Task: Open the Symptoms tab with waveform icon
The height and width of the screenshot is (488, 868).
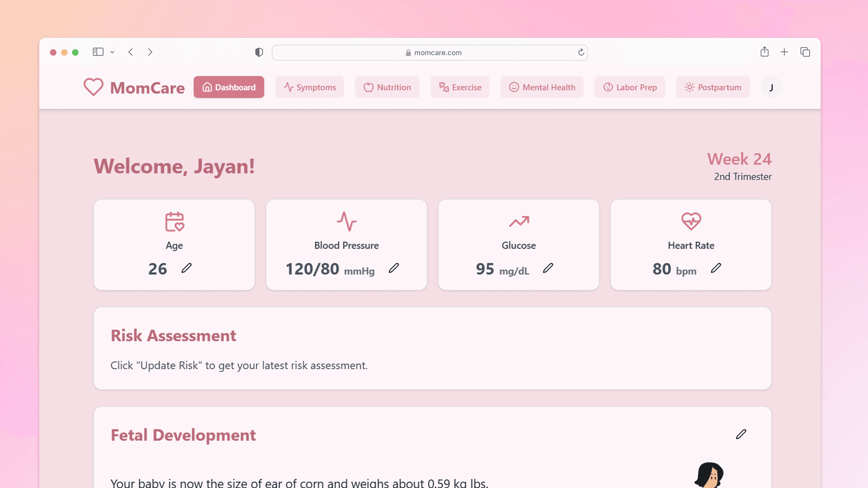Action: (289, 87)
